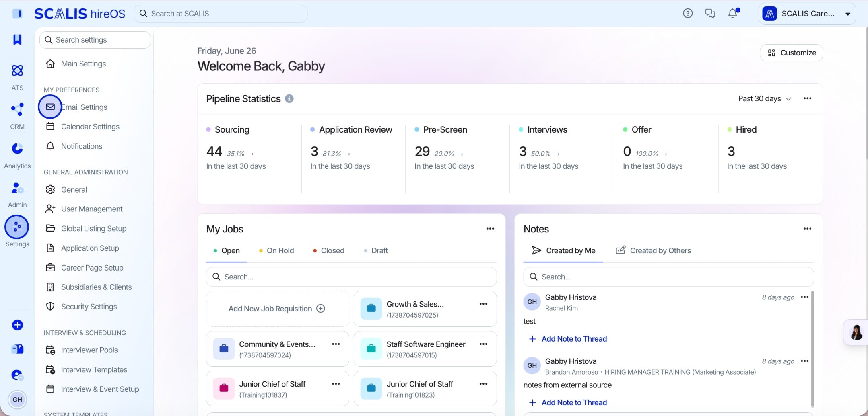The image size is (868, 416).
Task: Open User Management
Action: (x=85, y=209)
